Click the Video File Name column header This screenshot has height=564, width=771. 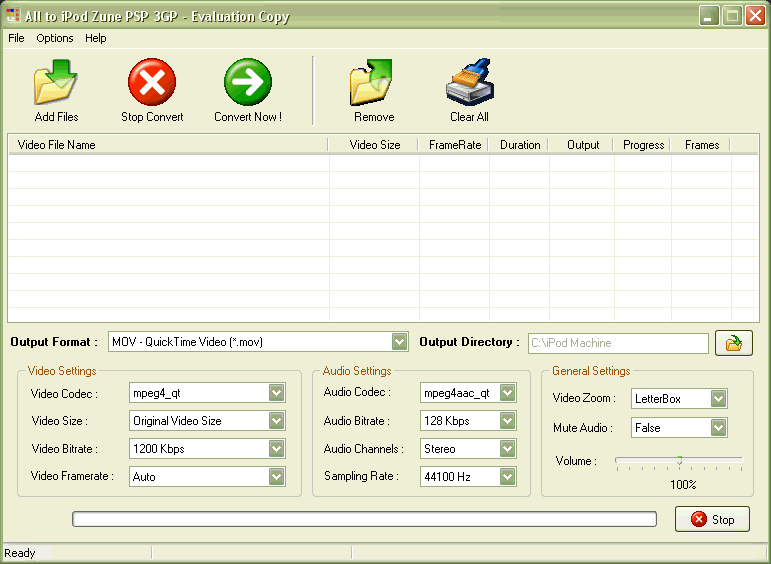coord(57,145)
